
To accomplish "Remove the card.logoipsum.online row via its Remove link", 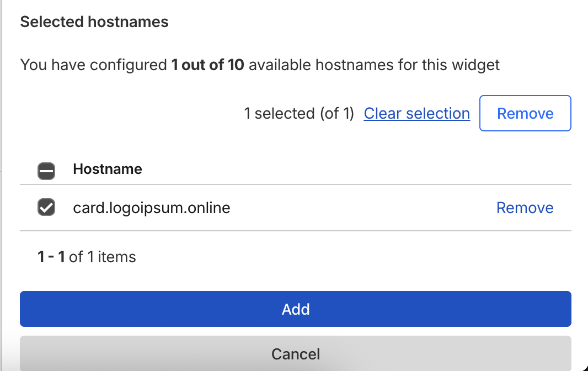I will click(x=525, y=208).
